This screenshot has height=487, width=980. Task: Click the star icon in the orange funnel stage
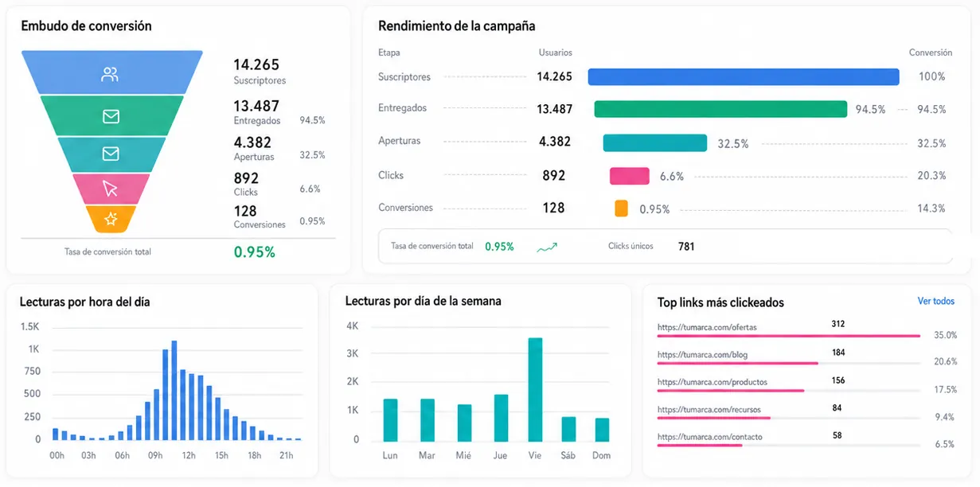coord(111,219)
